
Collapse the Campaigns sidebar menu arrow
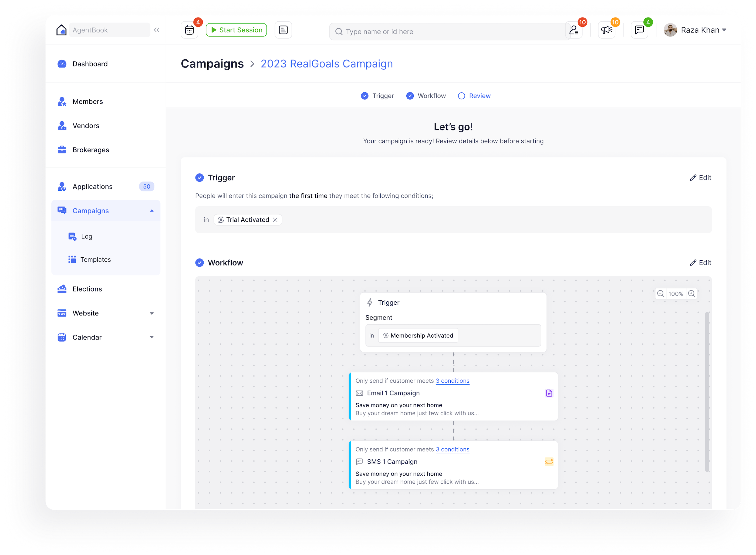152,211
